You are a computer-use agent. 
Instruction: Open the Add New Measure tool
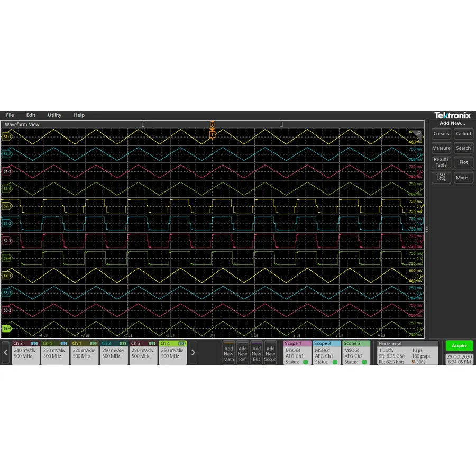pyautogui.click(x=441, y=148)
